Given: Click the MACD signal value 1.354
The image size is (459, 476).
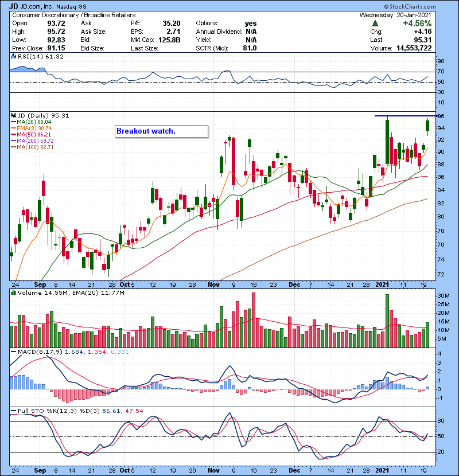Looking at the screenshot, I should pyautogui.click(x=96, y=352).
